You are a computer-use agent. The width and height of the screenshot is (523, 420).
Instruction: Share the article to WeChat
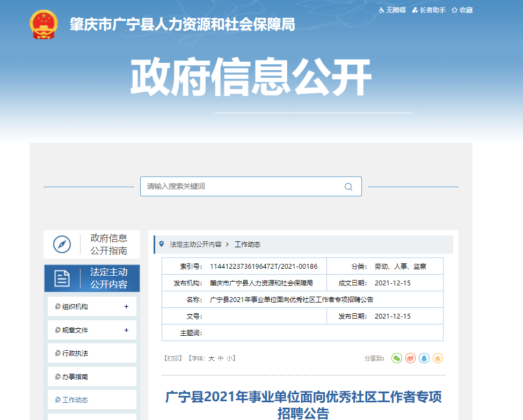pos(396,358)
